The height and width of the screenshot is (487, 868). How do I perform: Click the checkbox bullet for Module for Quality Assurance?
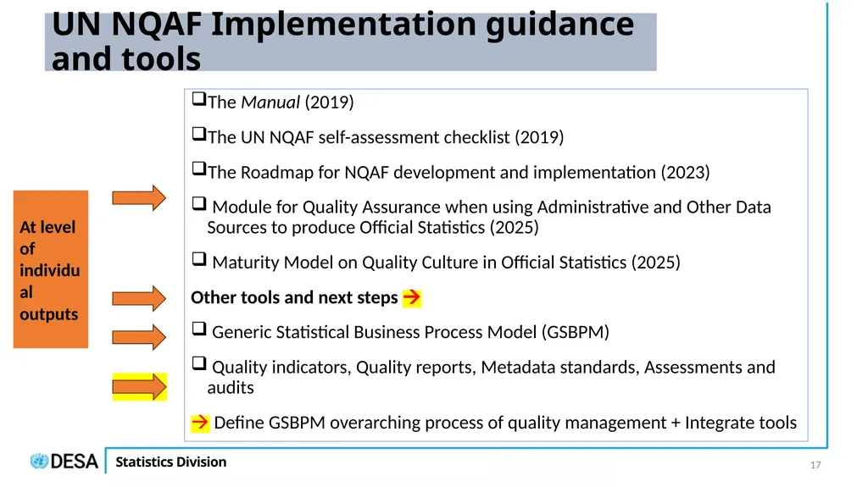pos(198,203)
